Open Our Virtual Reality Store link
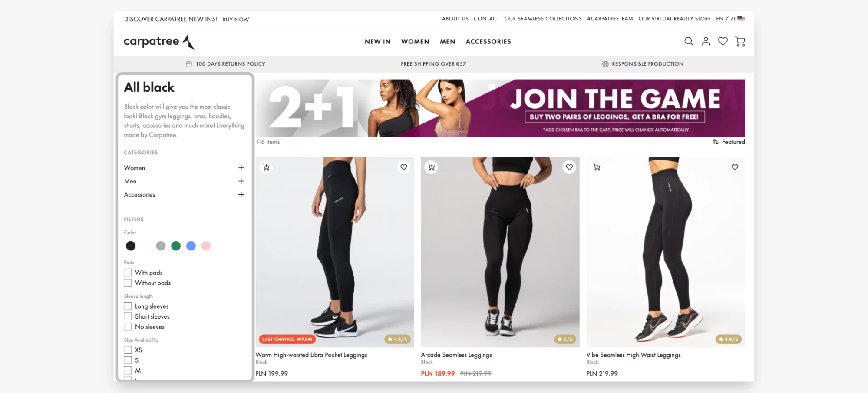This screenshot has width=868, height=393. (x=674, y=19)
